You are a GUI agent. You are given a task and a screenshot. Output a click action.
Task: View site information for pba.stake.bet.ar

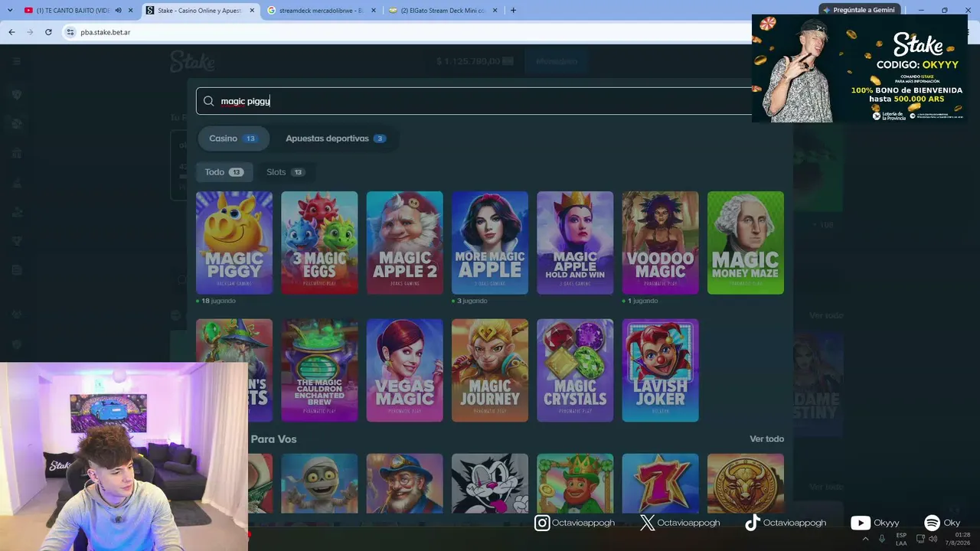coord(70,32)
